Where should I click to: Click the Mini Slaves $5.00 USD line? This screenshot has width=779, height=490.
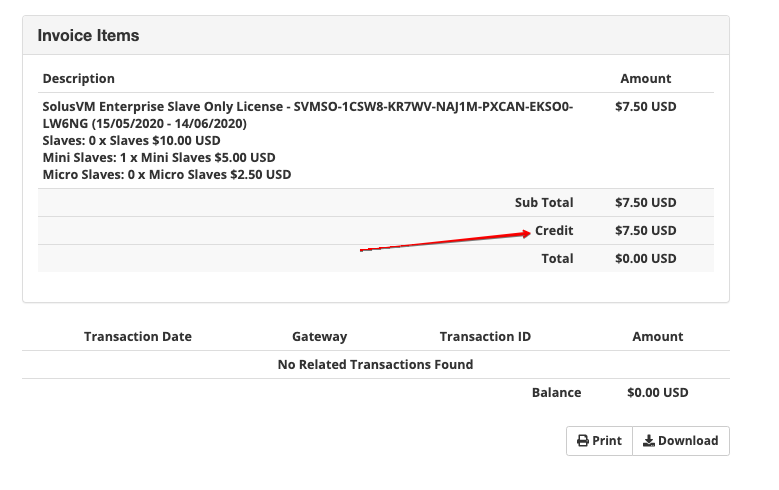pyautogui.click(x=159, y=157)
